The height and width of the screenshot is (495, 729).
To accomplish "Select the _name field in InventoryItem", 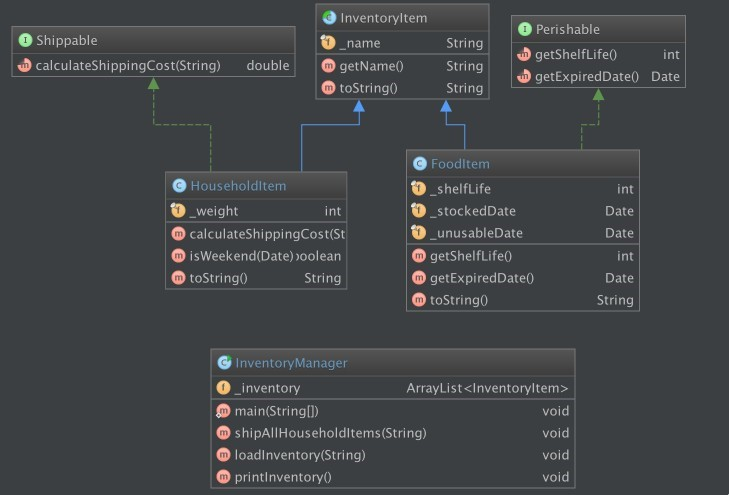I will pos(360,43).
